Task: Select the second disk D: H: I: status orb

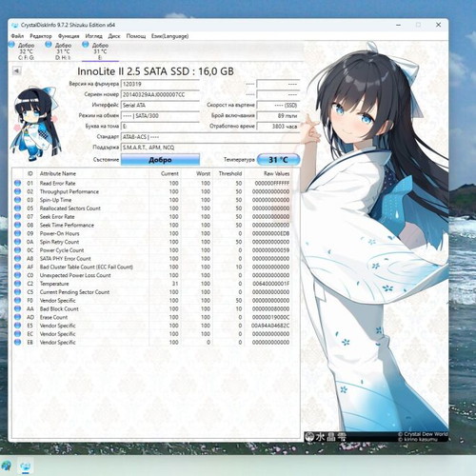Action: click(49, 45)
